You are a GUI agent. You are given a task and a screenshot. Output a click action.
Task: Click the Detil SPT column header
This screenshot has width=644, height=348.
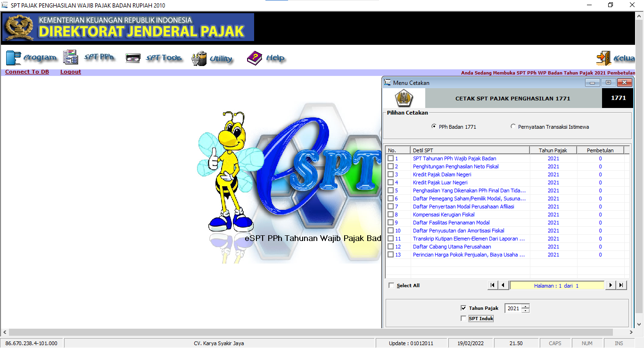[x=470, y=150]
